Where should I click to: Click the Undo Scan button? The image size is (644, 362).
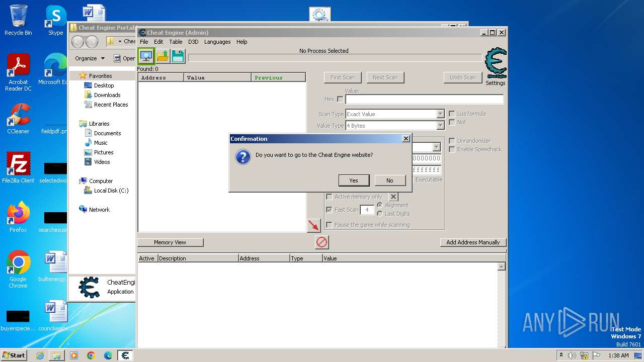pos(462,77)
